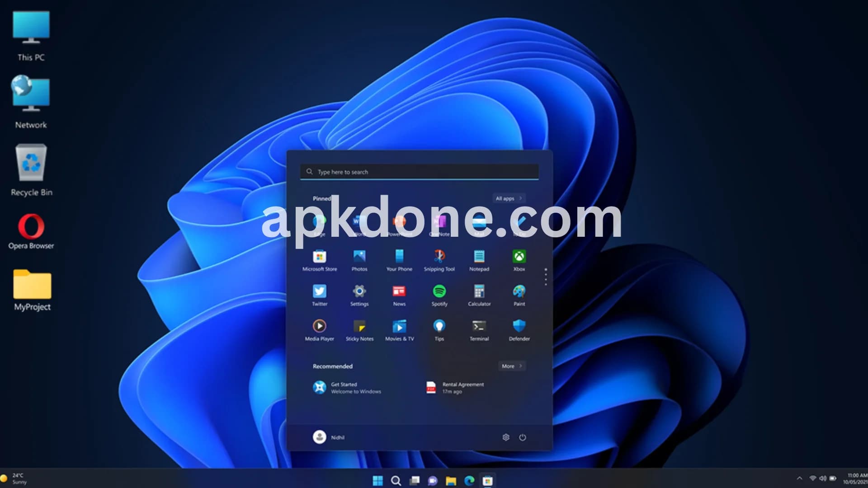Open the Rental Agreement PDF
This screenshot has height=488, width=868.
pos(455,388)
